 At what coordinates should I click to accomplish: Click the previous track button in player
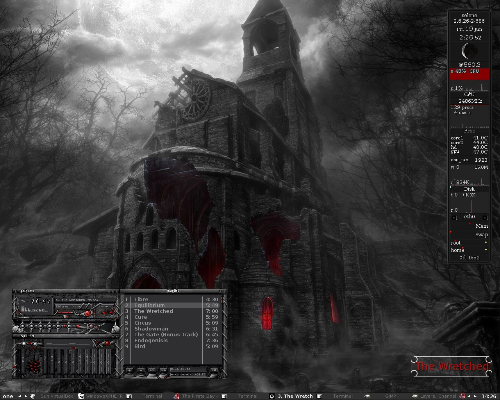(x=22, y=326)
